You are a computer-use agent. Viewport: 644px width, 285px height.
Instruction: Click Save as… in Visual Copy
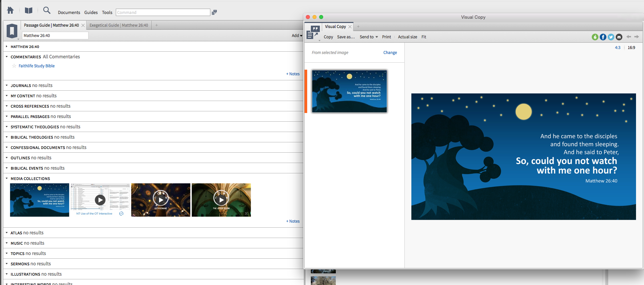(x=346, y=37)
